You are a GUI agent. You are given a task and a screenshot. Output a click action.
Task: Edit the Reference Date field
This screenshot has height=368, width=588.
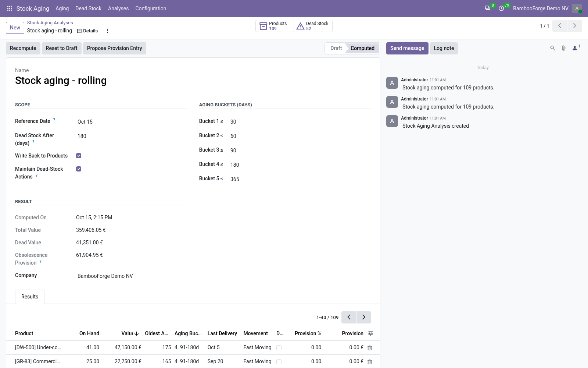[132, 122]
